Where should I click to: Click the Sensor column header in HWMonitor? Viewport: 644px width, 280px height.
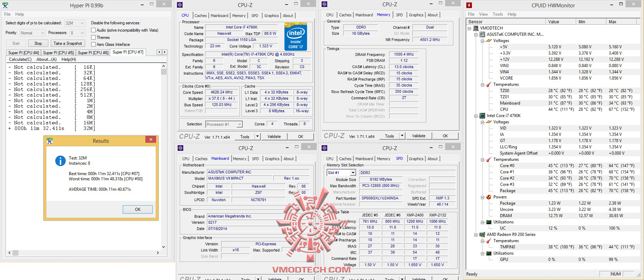pos(506,22)
